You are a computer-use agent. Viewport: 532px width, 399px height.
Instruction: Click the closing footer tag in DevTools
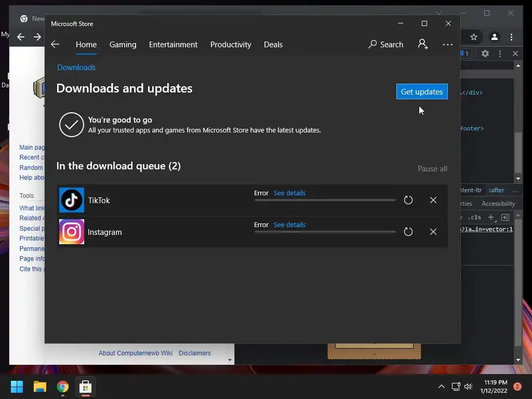coord(472,128)
